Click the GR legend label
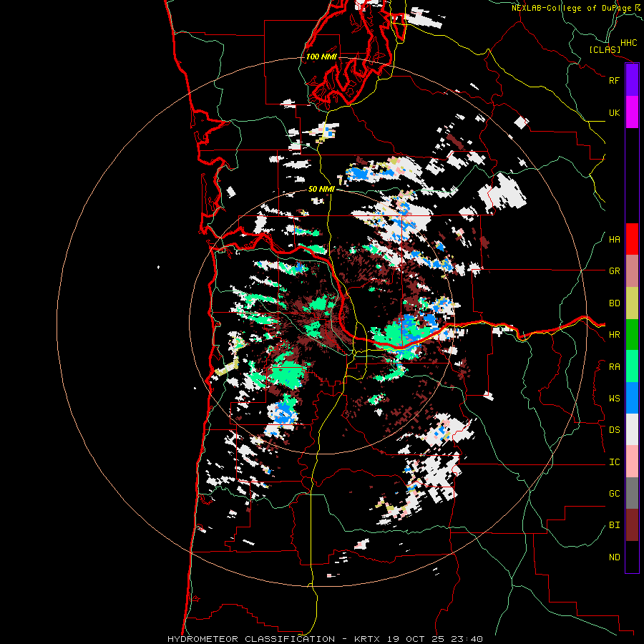 614,271
